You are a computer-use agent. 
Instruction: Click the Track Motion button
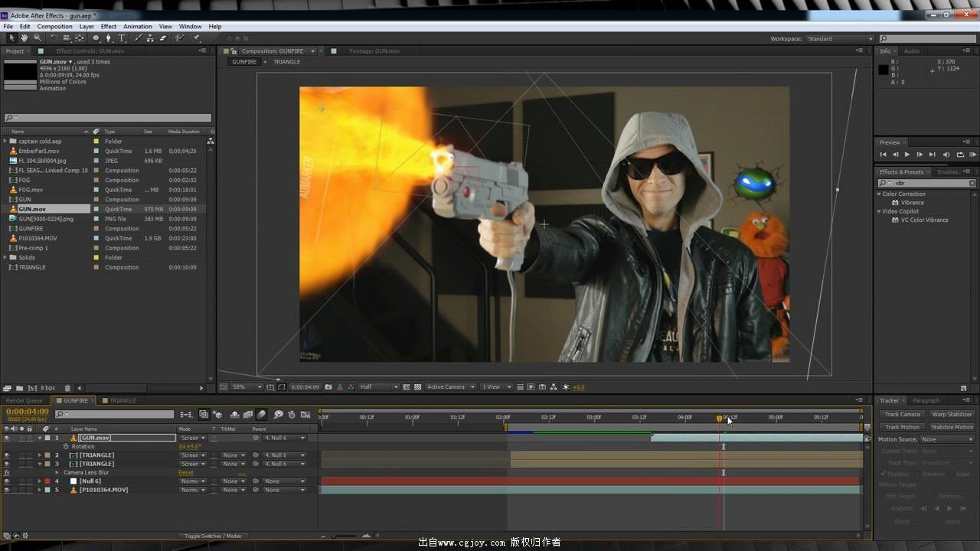coord(903,428)
